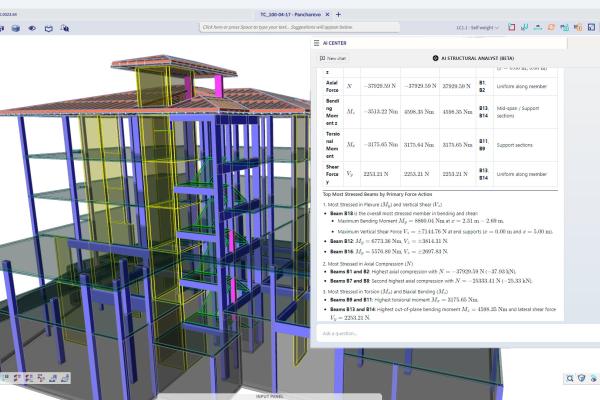Click the teal diagram results icon in right toolbar
600x400 pixels.
pyautogui.click(x=524, y=27)
